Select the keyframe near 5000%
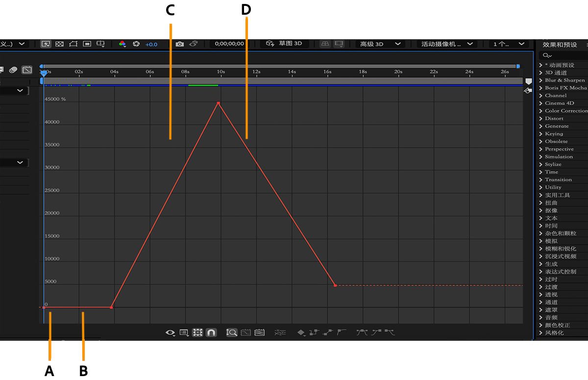 (335, 285)
